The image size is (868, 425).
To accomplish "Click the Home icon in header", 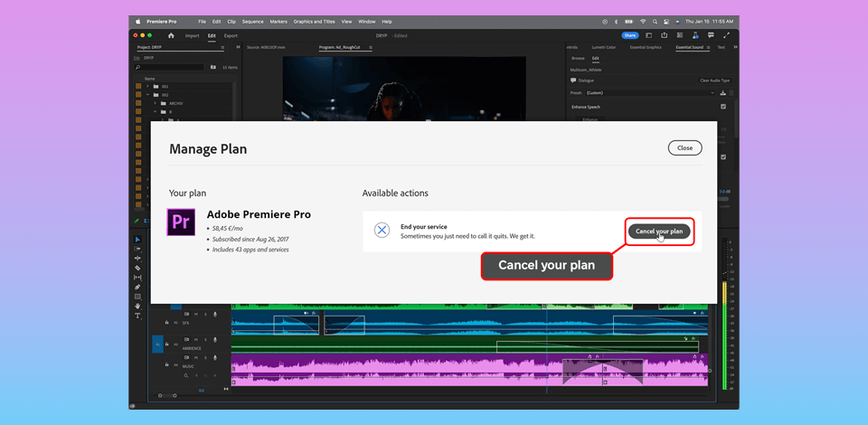I will [x=171, y=36].
